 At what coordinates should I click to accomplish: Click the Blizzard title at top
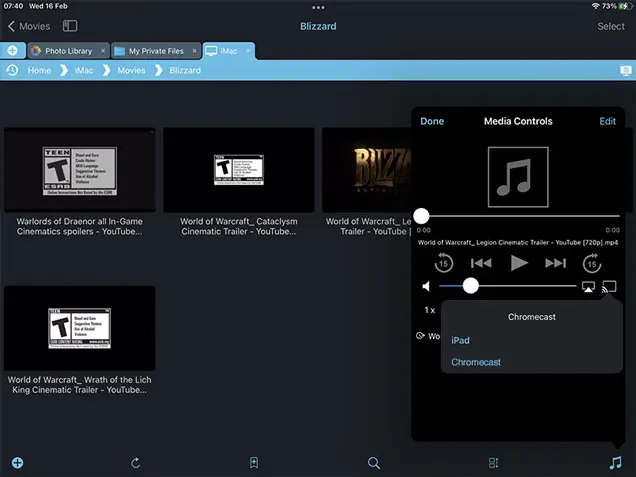(318, 26)
